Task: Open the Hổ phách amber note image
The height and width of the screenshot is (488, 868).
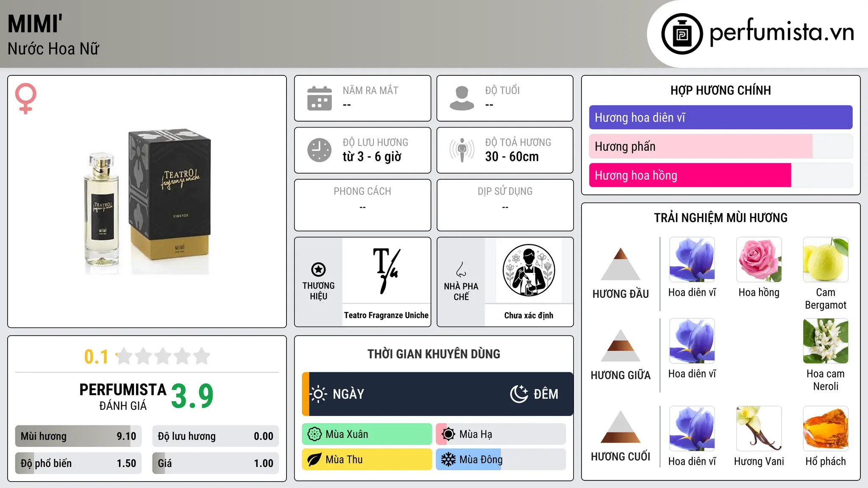Action: click(826, 429)
